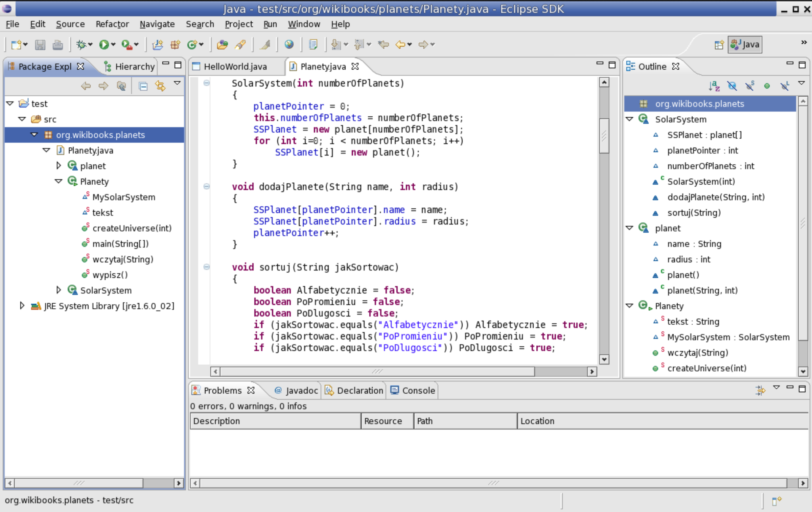Click the New file wizard icon
Screen dimensions: 812x512
16,45
